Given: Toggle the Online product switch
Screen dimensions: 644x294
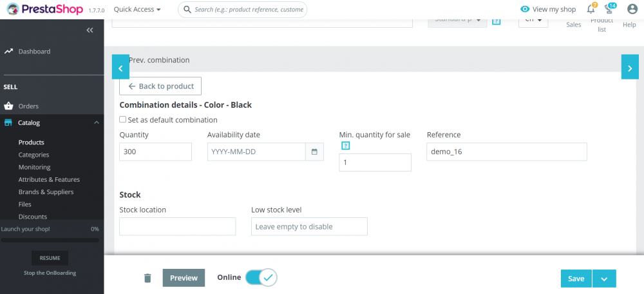Looking at the screenshot, I should [261, 278].
